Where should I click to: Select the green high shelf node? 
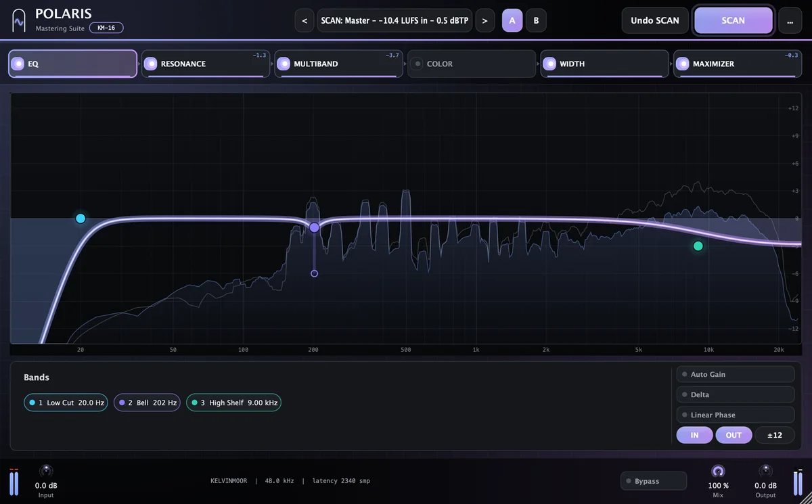(x=698, y=246)
